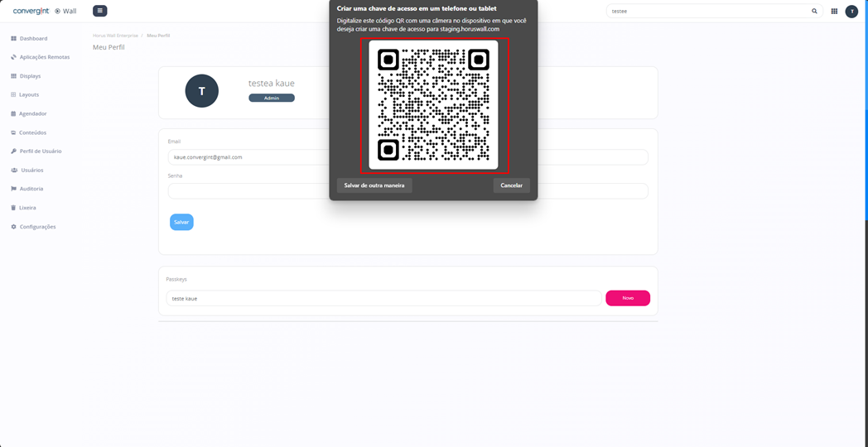
Task: Click Salvar de outra maneira button
Action: tap(374, 185)
